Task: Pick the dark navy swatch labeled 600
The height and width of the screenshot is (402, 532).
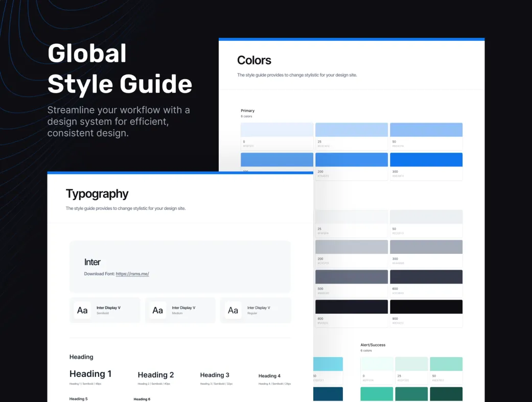Action: pyautogui.click(x=426, y=277)
